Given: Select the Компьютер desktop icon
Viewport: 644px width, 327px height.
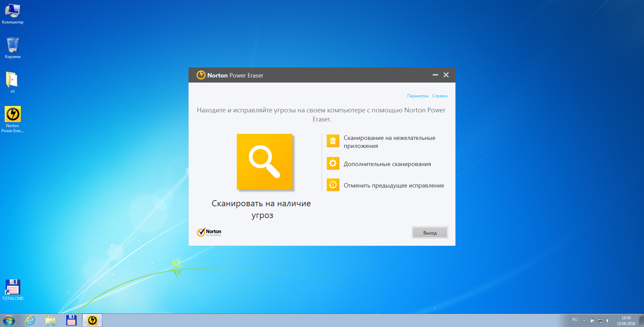Looking at the screenshot, I should click(13, 14).
